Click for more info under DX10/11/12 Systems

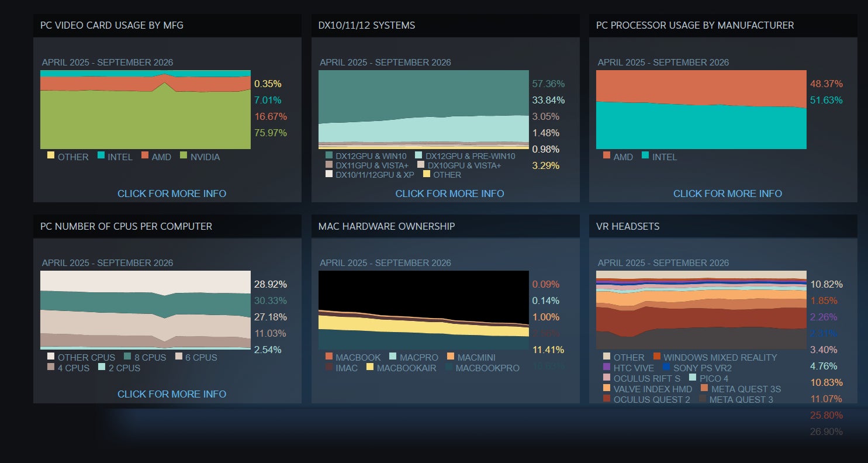coord(449,194)
